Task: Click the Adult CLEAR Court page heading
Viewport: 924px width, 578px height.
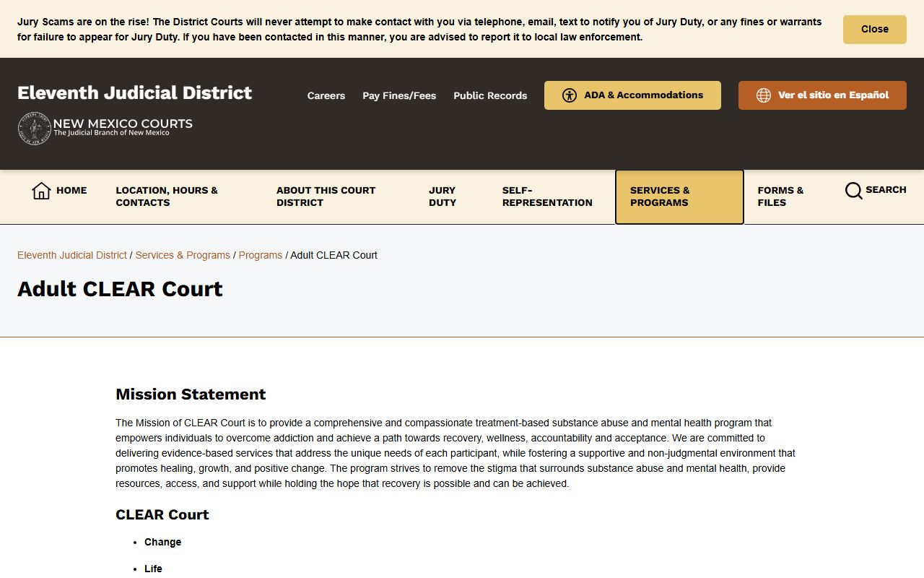Action: click(x=120, y=289)
